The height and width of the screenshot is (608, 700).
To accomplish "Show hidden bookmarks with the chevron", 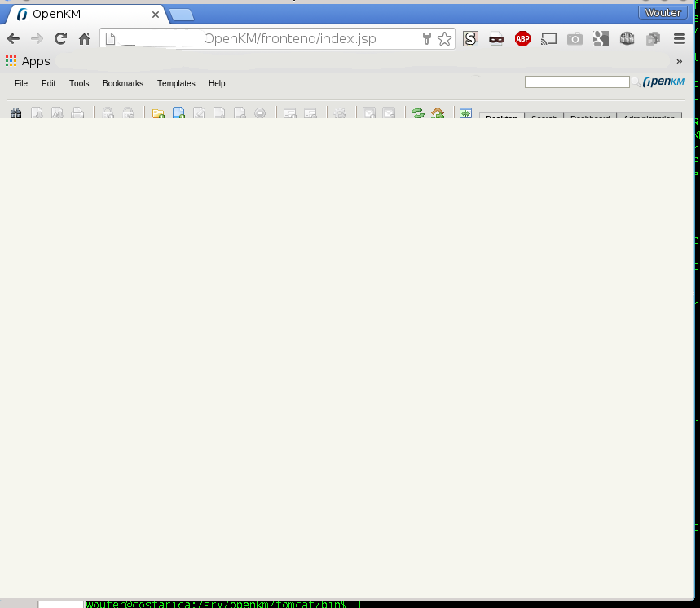I will click(679, 61).
